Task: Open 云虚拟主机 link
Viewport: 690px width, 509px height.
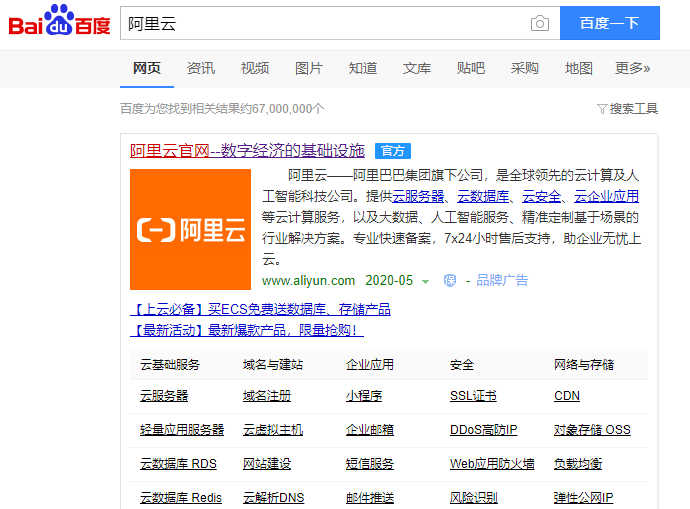Action: 273,430
